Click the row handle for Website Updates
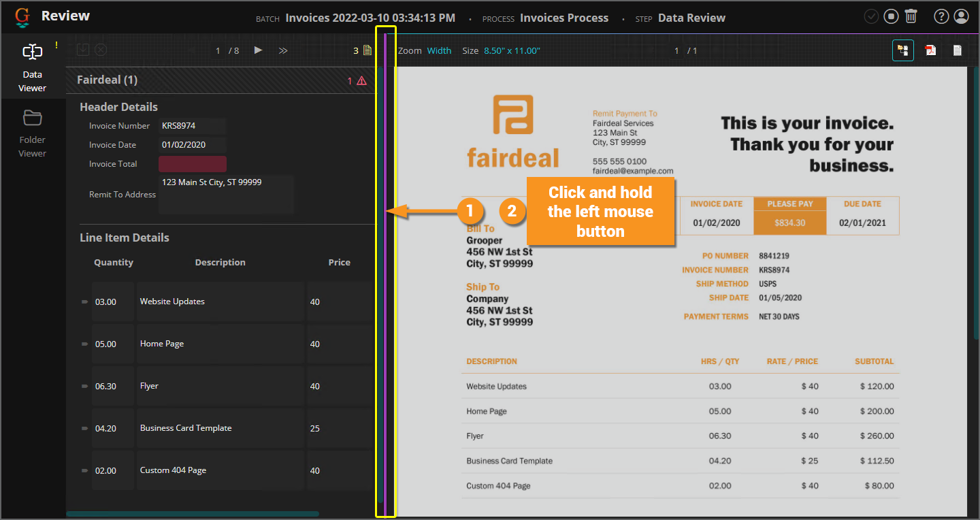 pos(85,302)
